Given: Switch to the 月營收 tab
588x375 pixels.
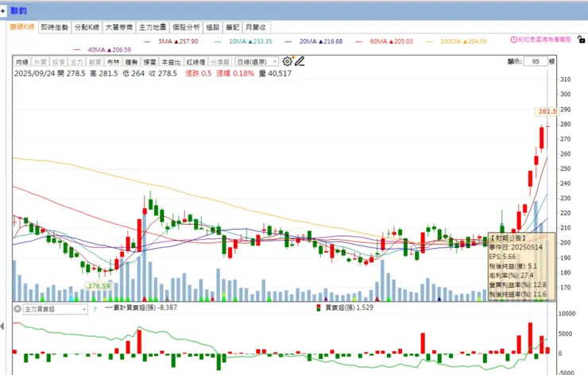Looking at the screenshot, I should (x=256, y=27).
